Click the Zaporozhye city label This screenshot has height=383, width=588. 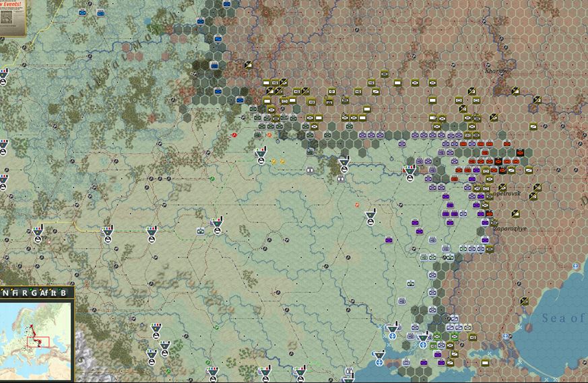pyautogui.click(x=510, y=228)
